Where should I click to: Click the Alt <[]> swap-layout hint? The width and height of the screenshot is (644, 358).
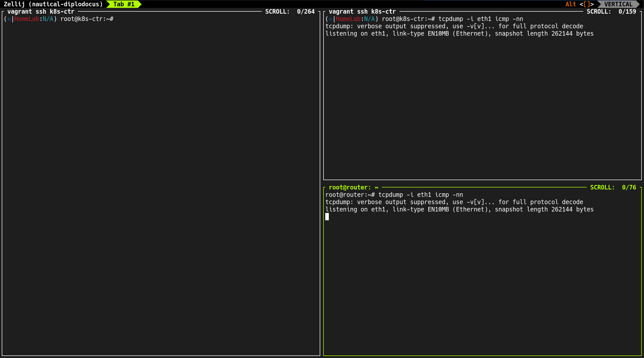click(x=579, y=4)
